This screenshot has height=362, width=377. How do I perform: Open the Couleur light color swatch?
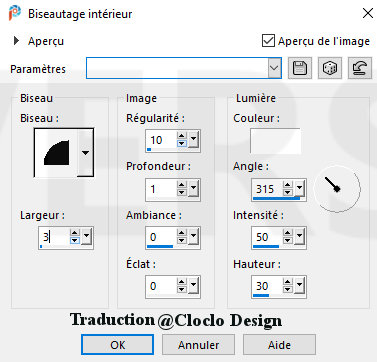coord(275,141)
